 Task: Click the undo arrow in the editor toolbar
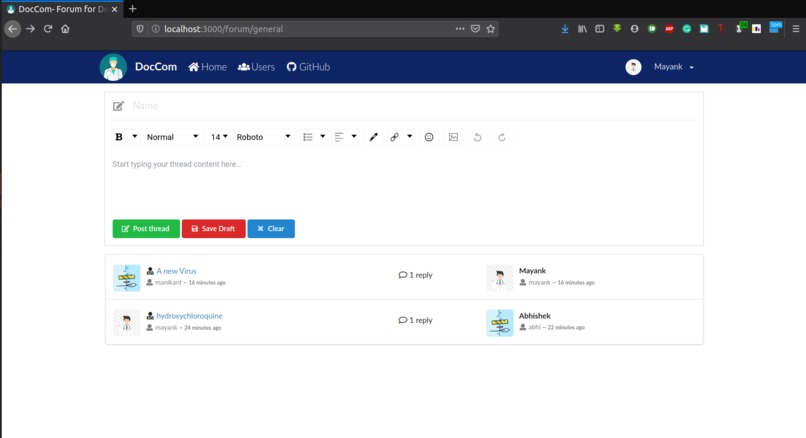[478, 137]
